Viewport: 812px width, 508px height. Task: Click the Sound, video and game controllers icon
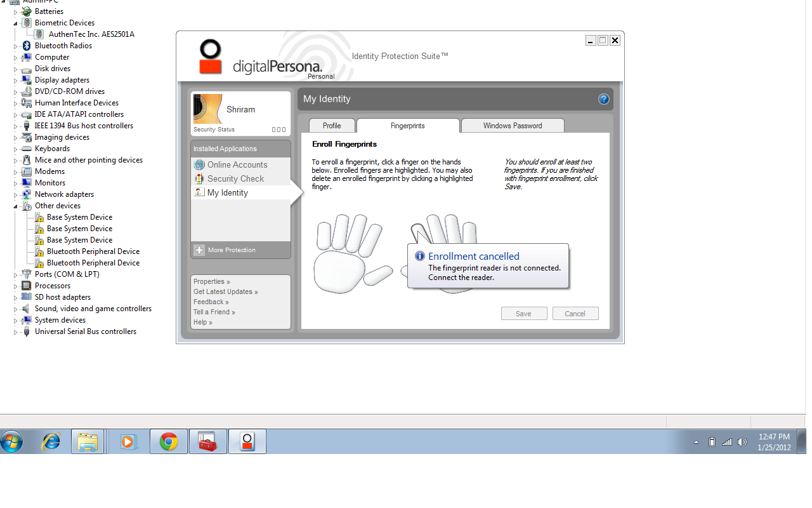point(27,309)
